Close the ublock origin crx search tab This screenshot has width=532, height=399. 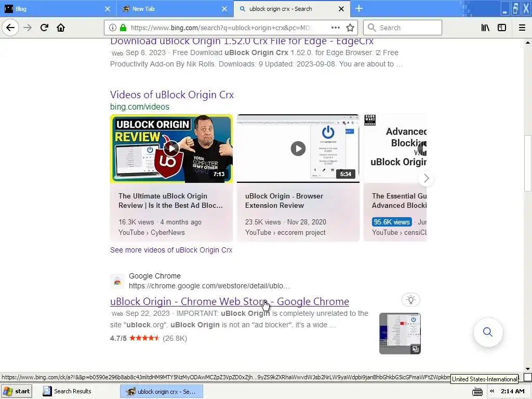(341, 9)
